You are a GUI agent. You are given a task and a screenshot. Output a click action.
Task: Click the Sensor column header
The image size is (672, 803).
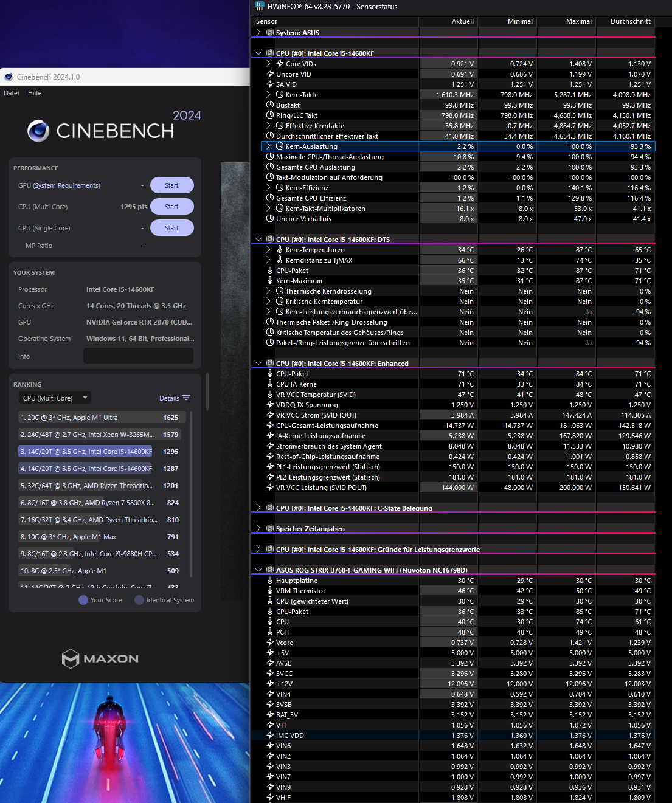pyautogui.click(x=334, y=21)
